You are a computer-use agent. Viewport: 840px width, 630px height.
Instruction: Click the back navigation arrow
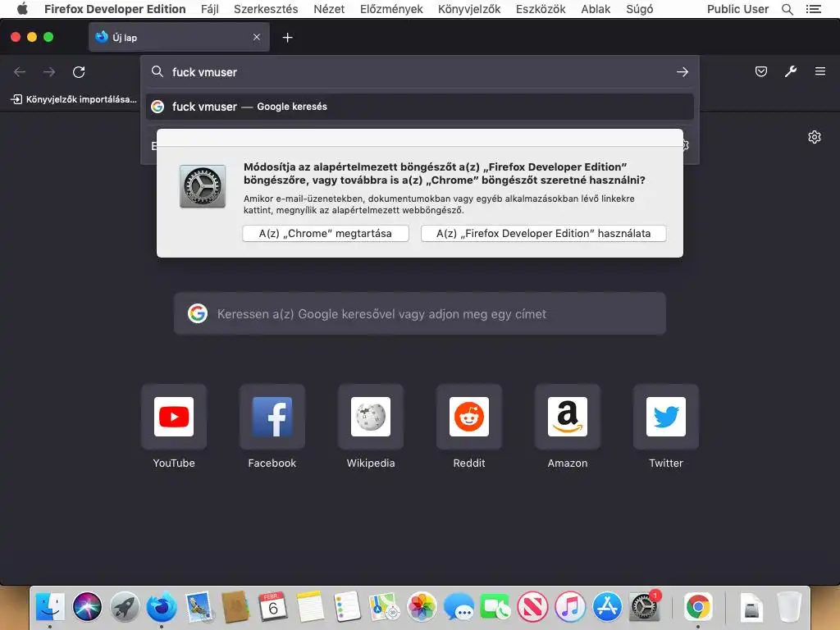click(20, 72)
